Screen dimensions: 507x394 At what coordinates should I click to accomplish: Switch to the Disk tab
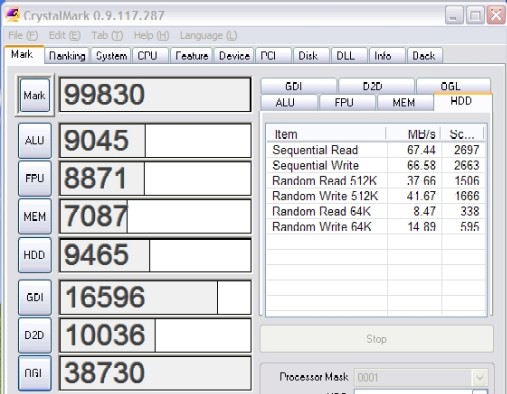[308, 56]
